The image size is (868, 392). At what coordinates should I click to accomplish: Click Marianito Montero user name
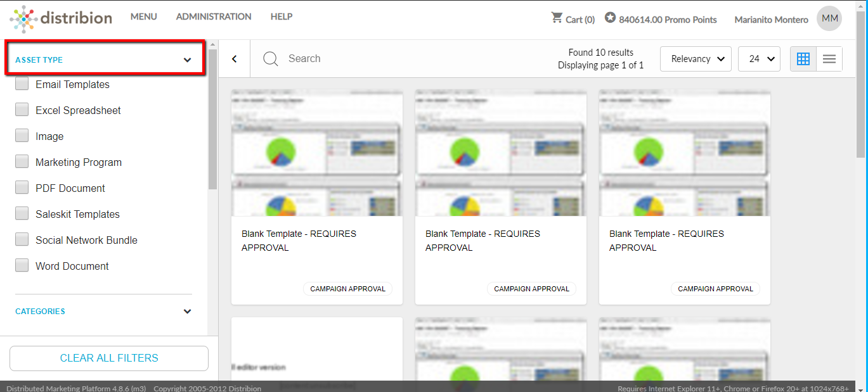coord(771,20)
